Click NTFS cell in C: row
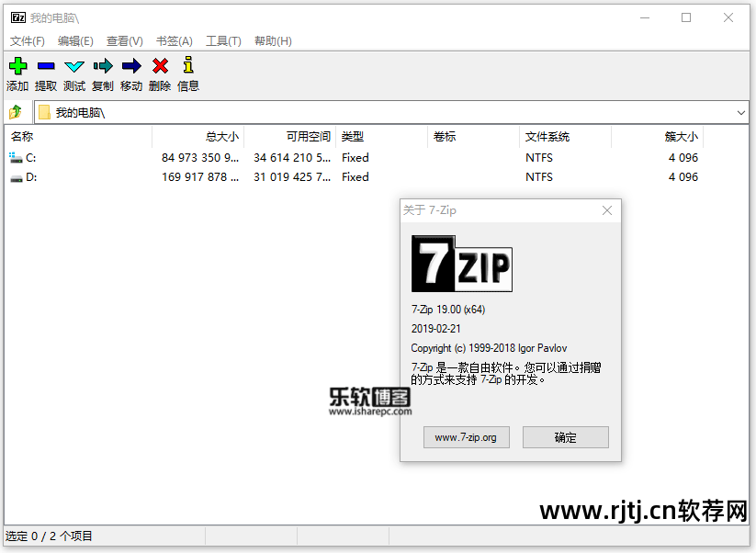Image resolution: width=756 pixels, height=553 pixels. click(539, 158)
